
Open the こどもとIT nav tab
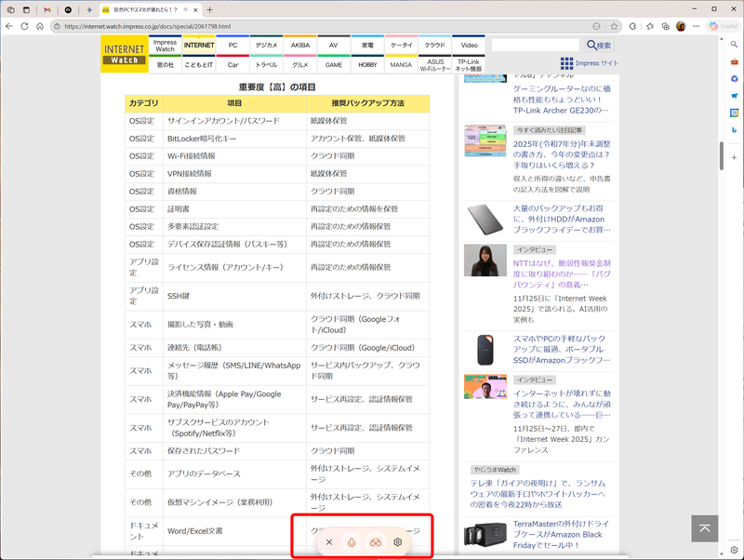pos(199,64)
